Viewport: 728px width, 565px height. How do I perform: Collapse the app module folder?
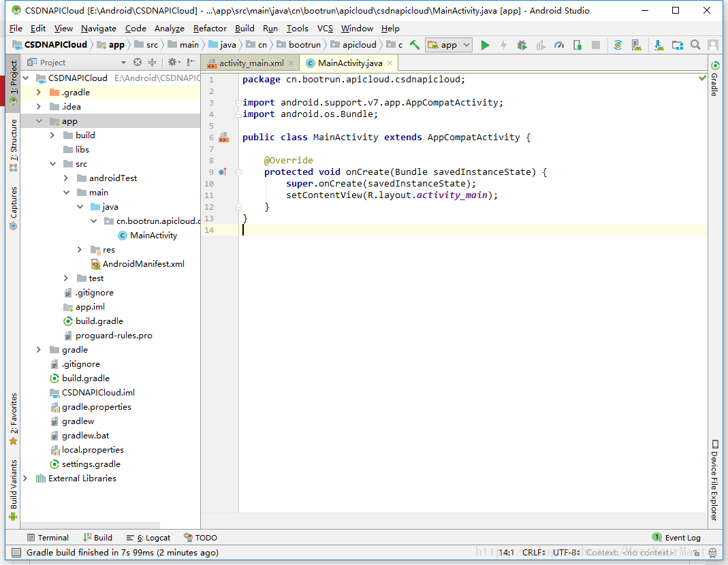[39, 121]
